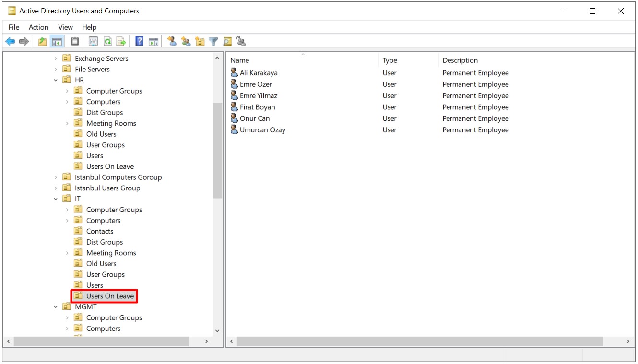Select the Users OU under HR
Image resolution: width=638 pixels, height=364 pixels.
point(95,155)
